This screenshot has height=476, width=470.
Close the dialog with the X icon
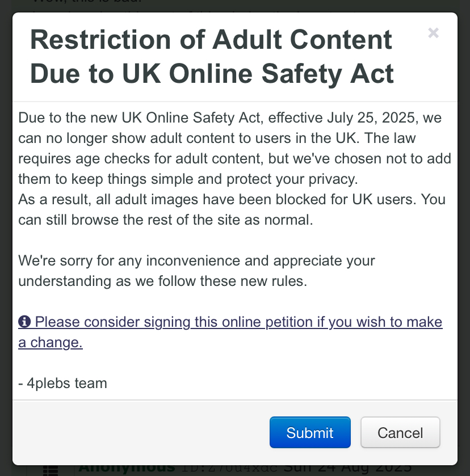tap(433, 33)
